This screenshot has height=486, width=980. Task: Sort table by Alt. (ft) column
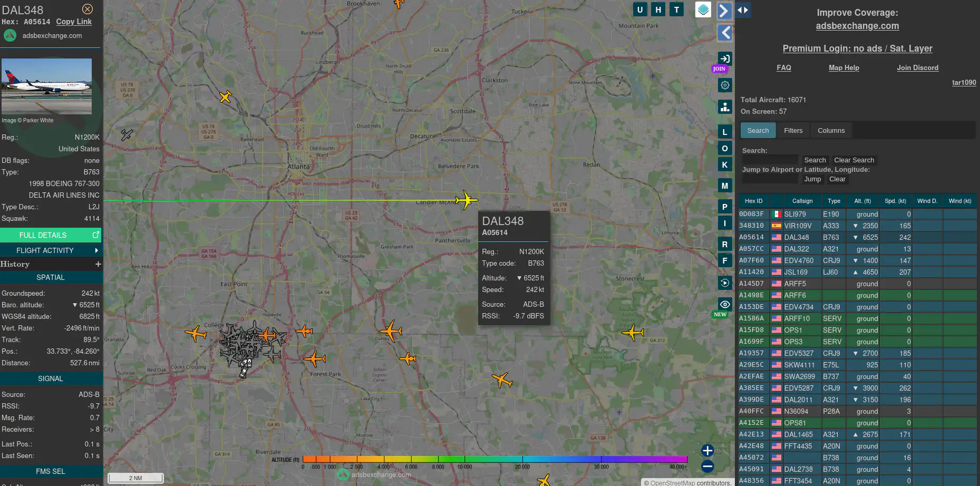click(862, 201)
